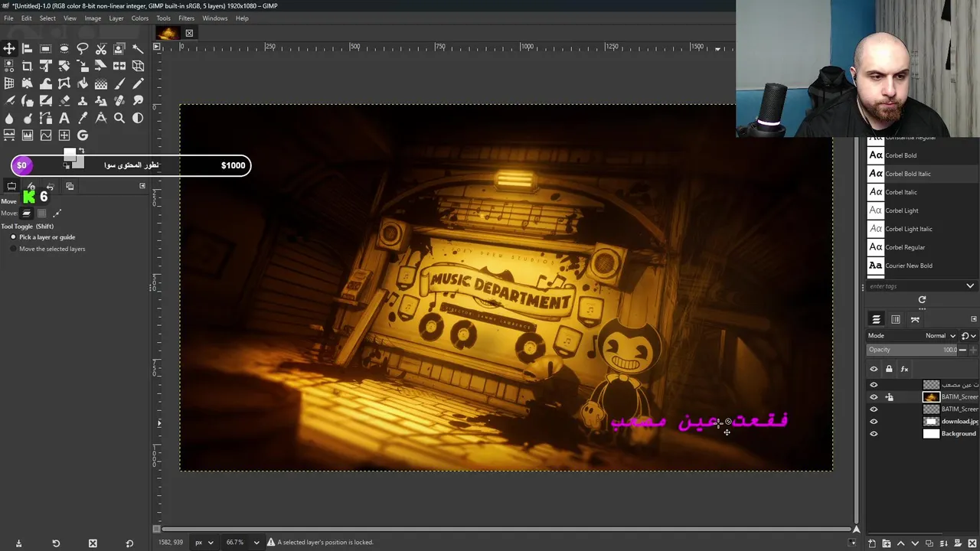Open the Curves tool
Image resolution: width=980 pixels, height=551 pixels.
(46, 135)
